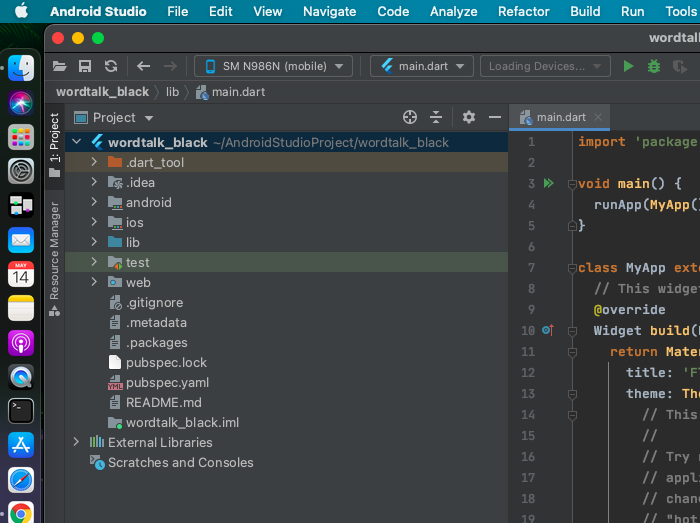The image size is (700, 523).
Task: Click the locate target crosshair icon
Action: (410, 117)
